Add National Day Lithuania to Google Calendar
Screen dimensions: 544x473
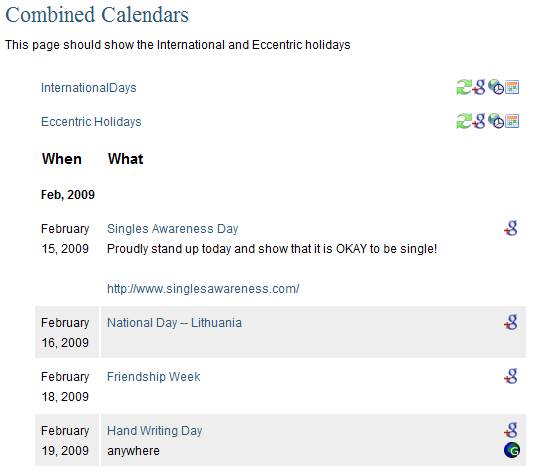511,322
